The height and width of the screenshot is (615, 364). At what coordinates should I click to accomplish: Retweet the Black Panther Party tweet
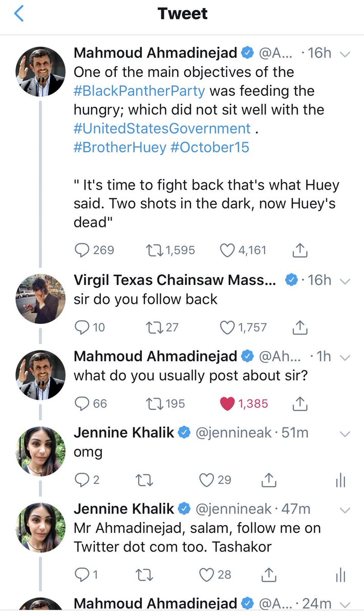click(x=153, y=250)
